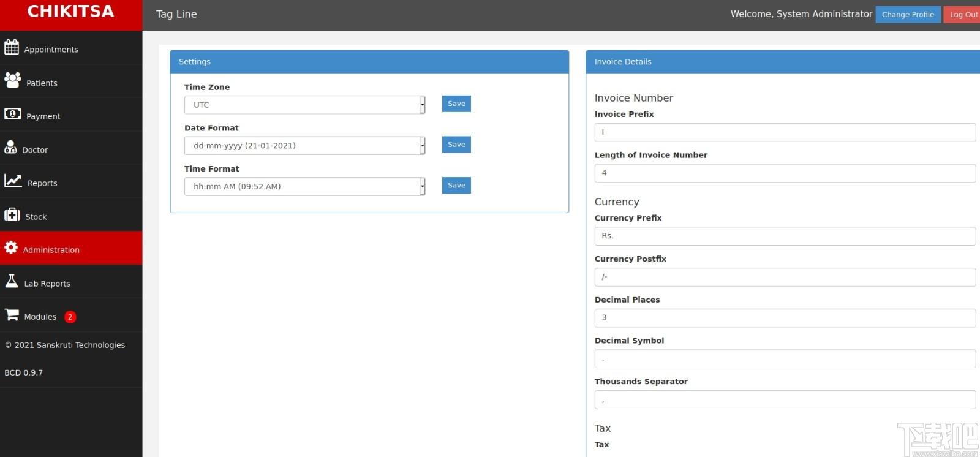
Task: Open the Administration menu
Action: coord(71,248)
